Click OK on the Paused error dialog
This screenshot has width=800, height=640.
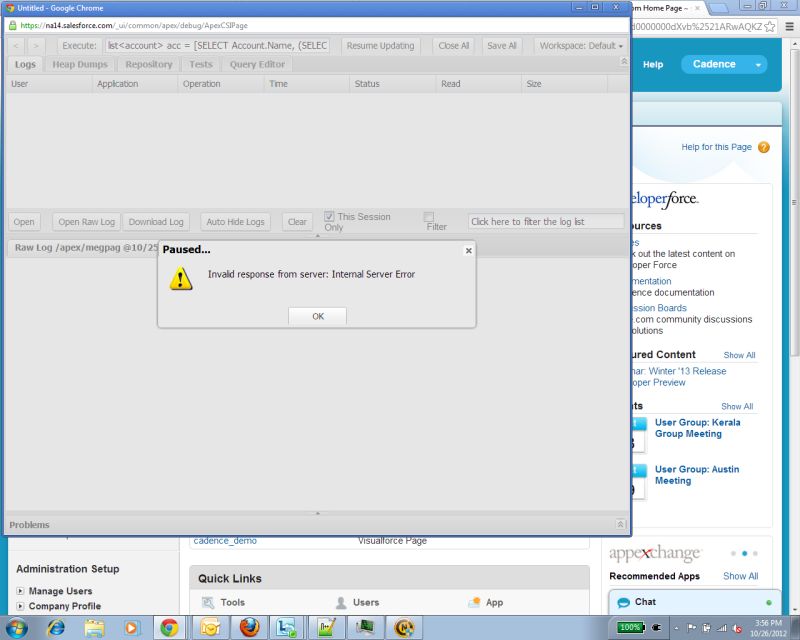[x=317, y=315]
